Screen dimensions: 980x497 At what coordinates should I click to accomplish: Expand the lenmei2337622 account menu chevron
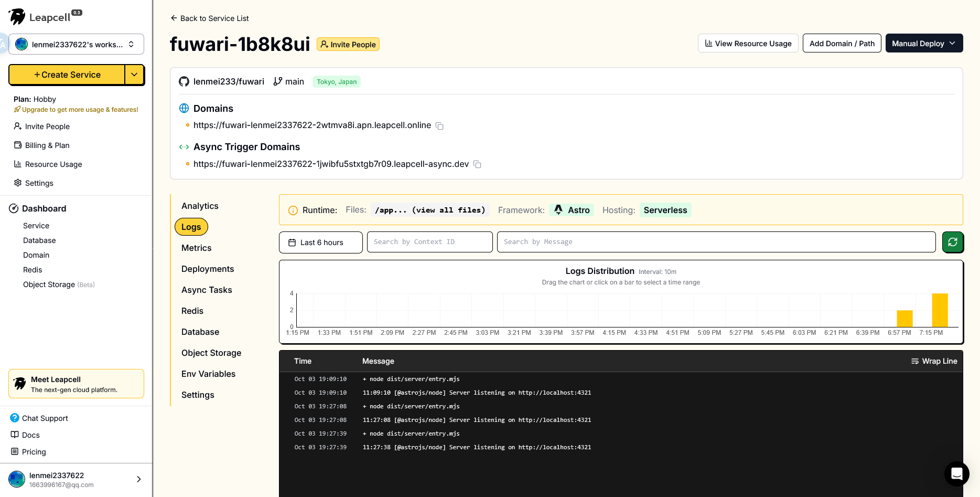(x=138, y=479)
